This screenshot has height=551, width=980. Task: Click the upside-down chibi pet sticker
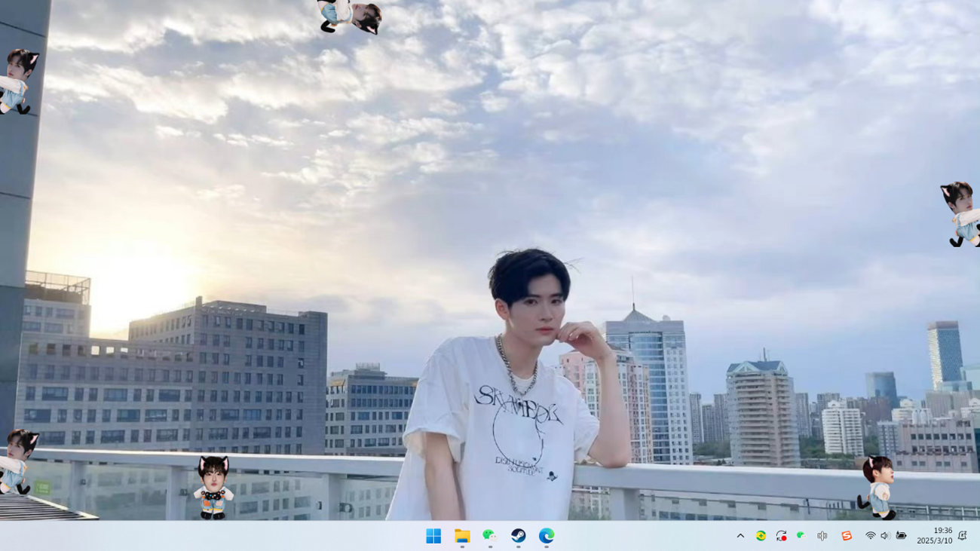(350, 17)
